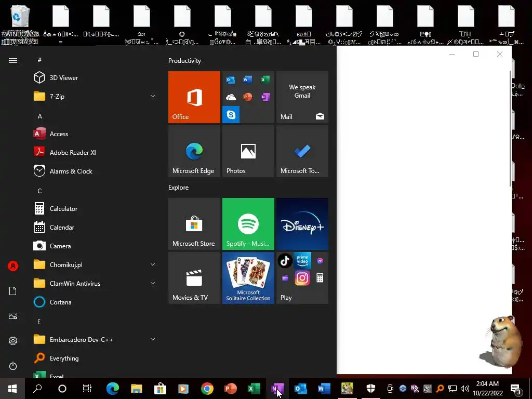The height and width of the screenshot is (399, 532).
Task: Expand Start menu hamburger button
Action: pyautogui.click(x=13, y=60)
